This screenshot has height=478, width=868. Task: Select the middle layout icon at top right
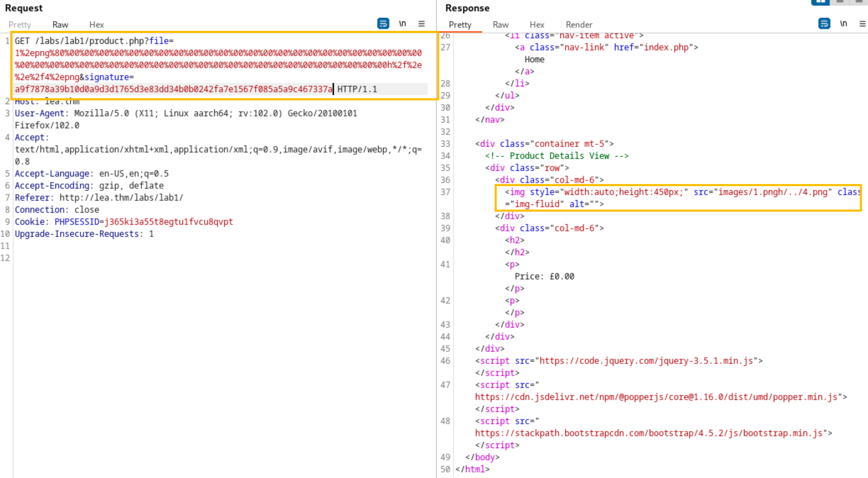tap(840, 2)
